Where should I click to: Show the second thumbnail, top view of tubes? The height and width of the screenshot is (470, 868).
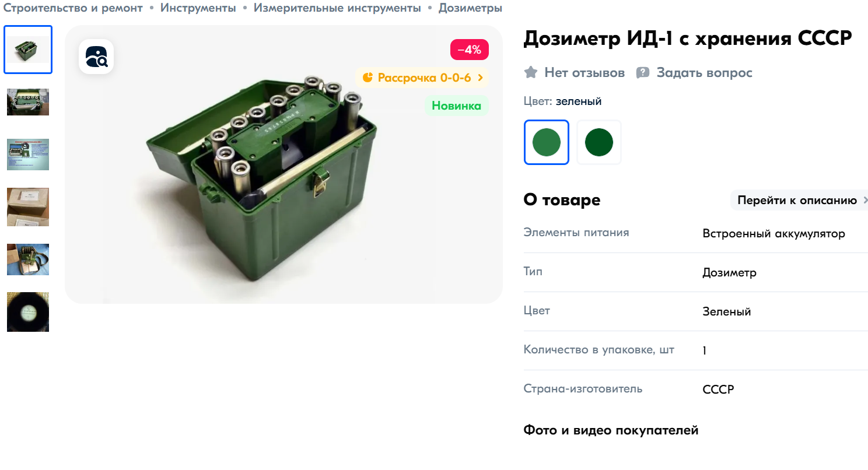point(28,102)
